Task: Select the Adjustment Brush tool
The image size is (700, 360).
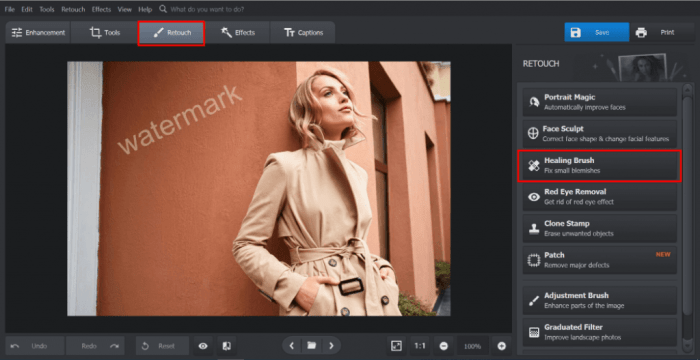Action: coord(600,301)
